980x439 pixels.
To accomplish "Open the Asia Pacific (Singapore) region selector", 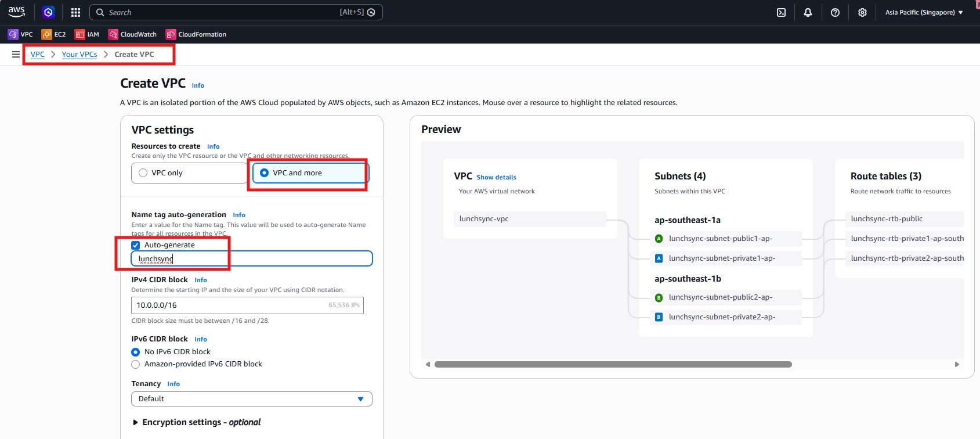I will (924, 12).
